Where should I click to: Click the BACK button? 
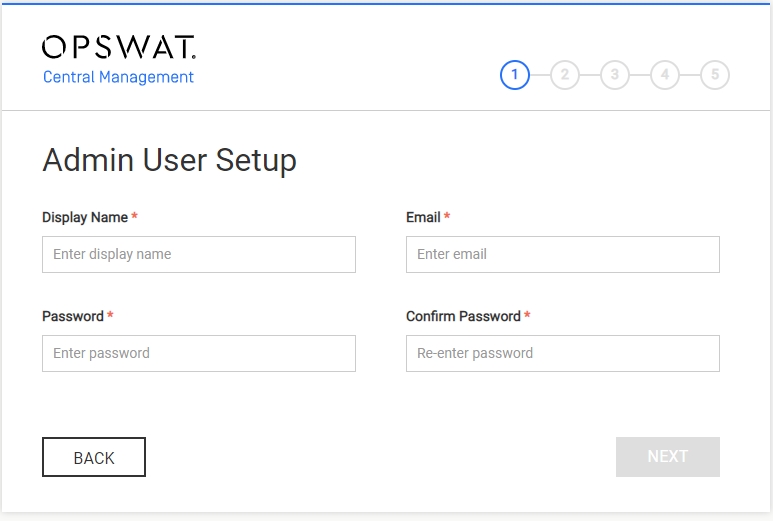pos(94,457)
